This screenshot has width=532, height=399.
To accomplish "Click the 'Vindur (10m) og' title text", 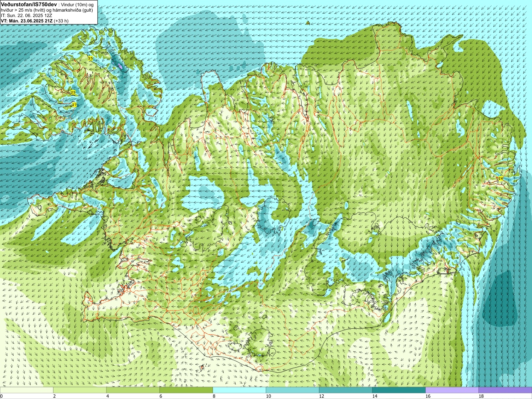I will [78, 4].
